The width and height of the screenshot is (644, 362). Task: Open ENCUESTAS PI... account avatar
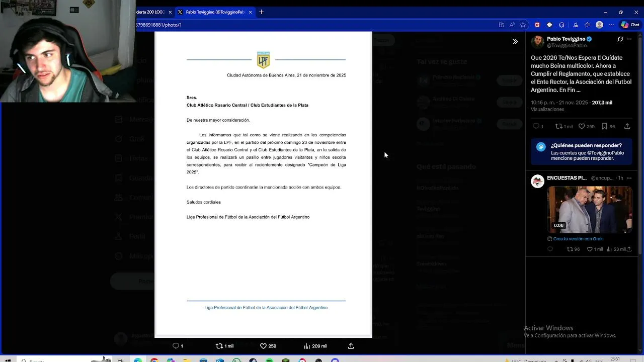537,181
